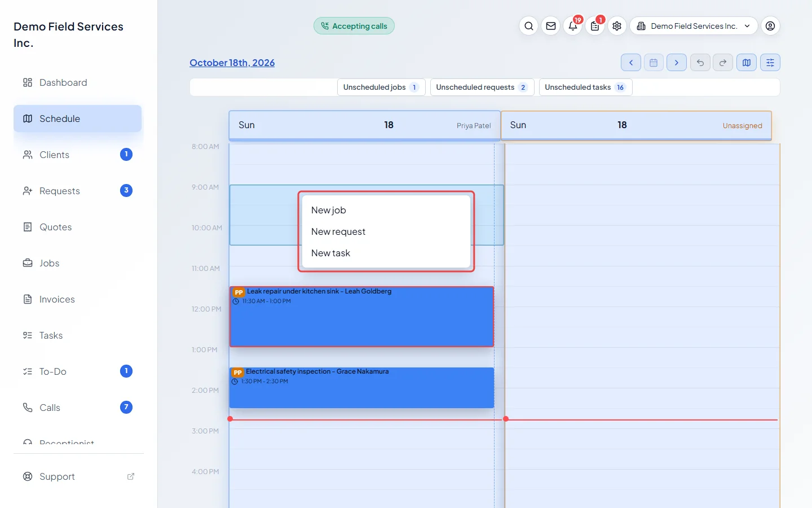Click the redo arrow button
Viewport: 812px width, 508px height.
tap(723, 63)
